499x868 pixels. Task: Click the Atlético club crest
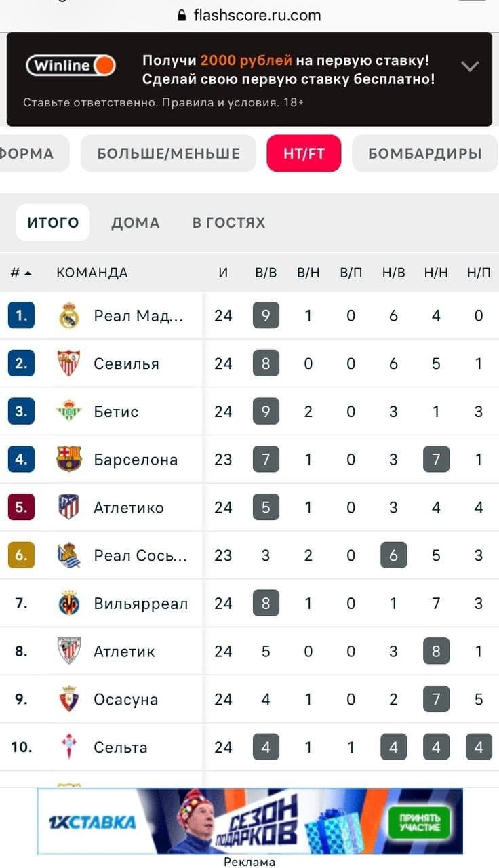tap(69, 507)
